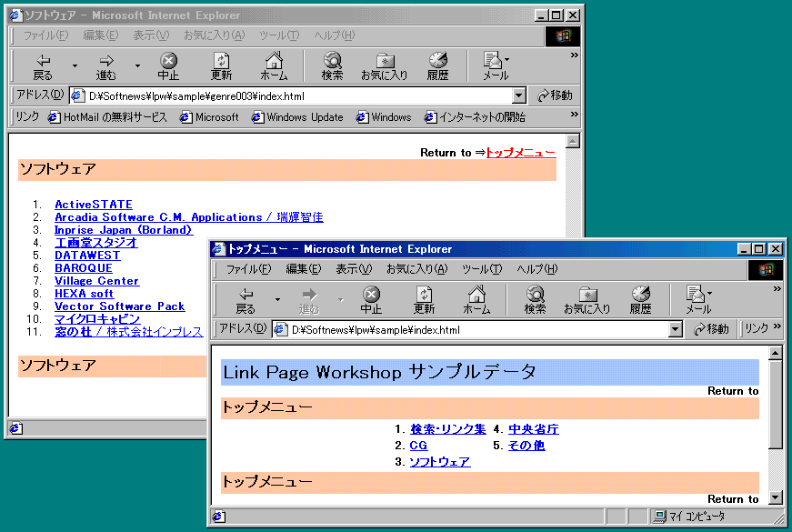The width and height of the screenshot is (792, 532).
Task: Open ツール(T) menu in トップメニュー window
Action: point(481,269)
